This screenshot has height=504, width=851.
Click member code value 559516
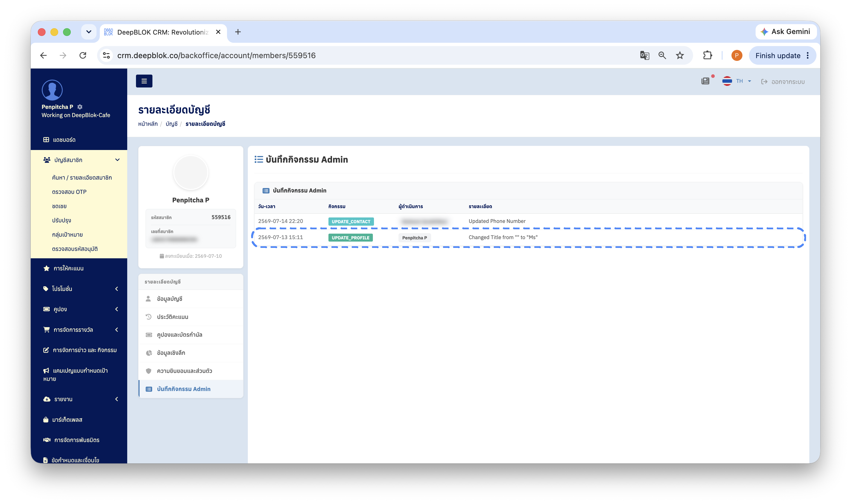point(221,217)
